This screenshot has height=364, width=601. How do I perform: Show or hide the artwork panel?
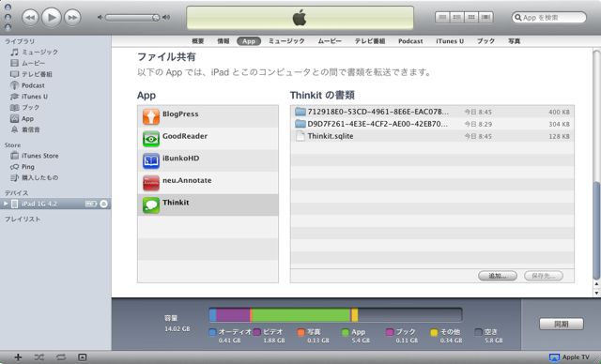[82, 357]
